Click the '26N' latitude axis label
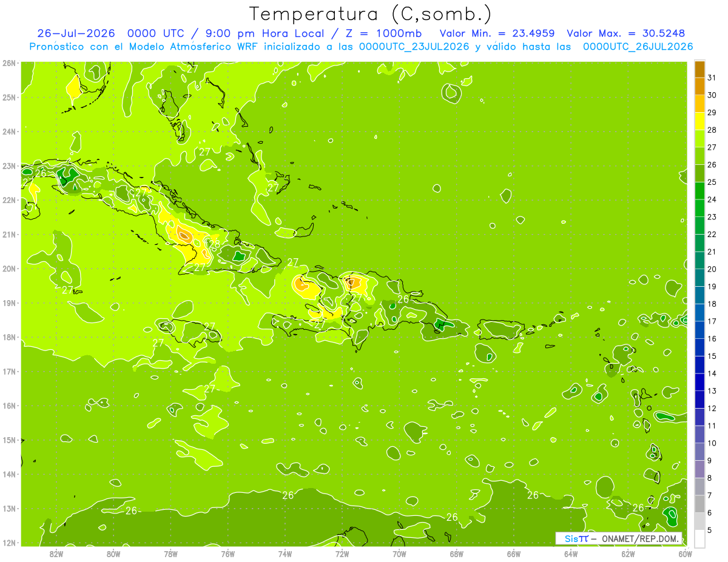Screen dimensions: 728x562 (9, 63)
